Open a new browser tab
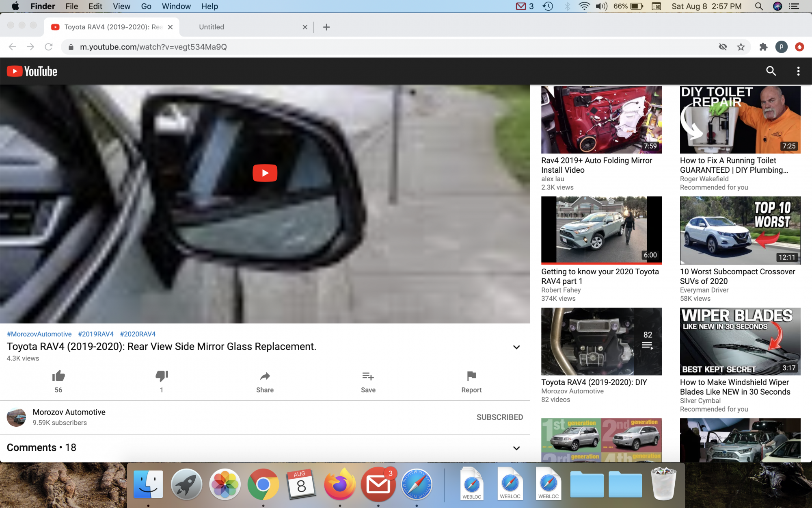This screenshot has height=508, width=812. [326, 27]
